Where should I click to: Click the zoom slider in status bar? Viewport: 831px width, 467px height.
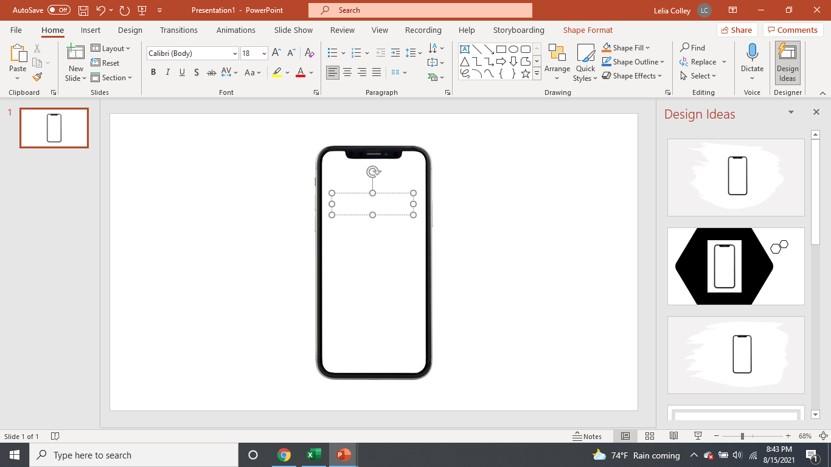coord(742,436)
